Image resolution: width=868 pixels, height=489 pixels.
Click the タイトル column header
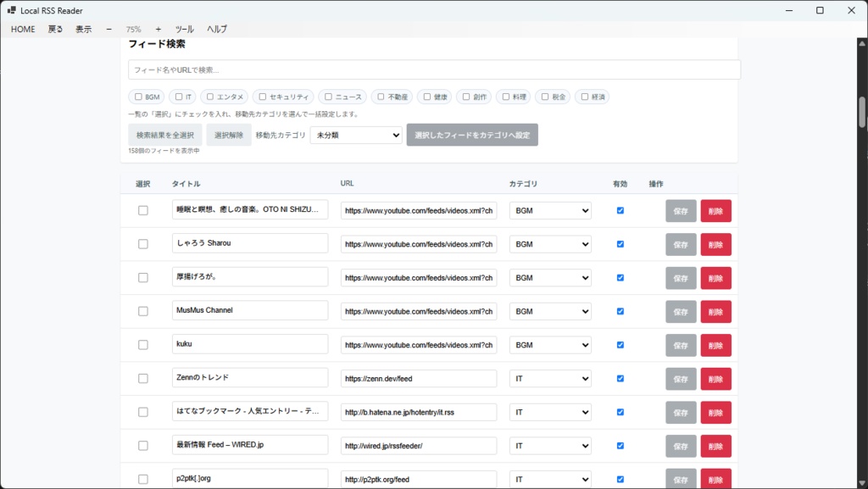point(186,184)
